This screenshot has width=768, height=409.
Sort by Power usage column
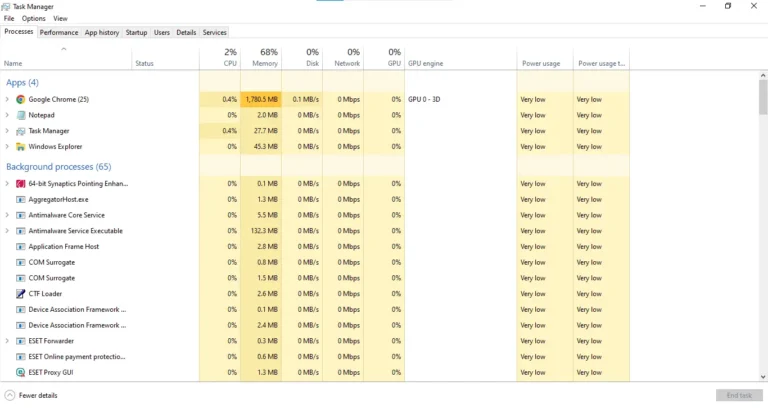(545, 58)
